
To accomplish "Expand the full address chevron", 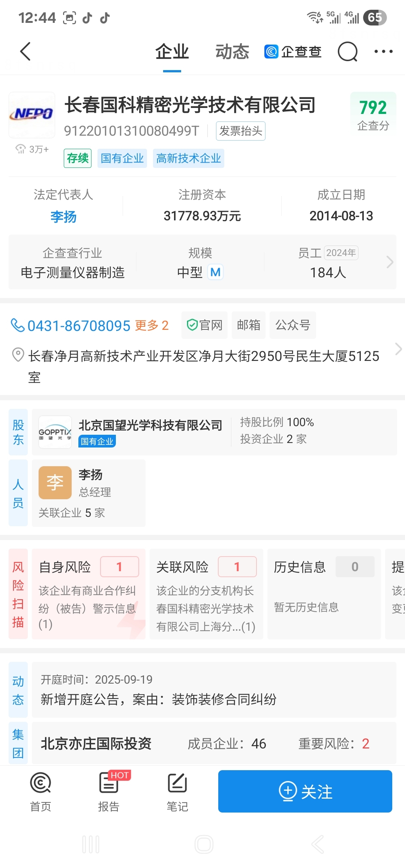I will (x=398, y=349).
